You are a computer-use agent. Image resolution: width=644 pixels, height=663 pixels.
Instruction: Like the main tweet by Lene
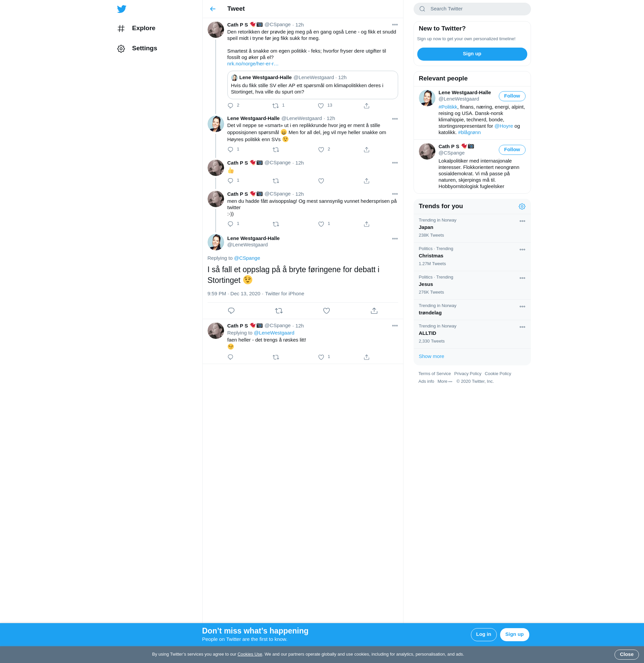(x=326, y=310)
